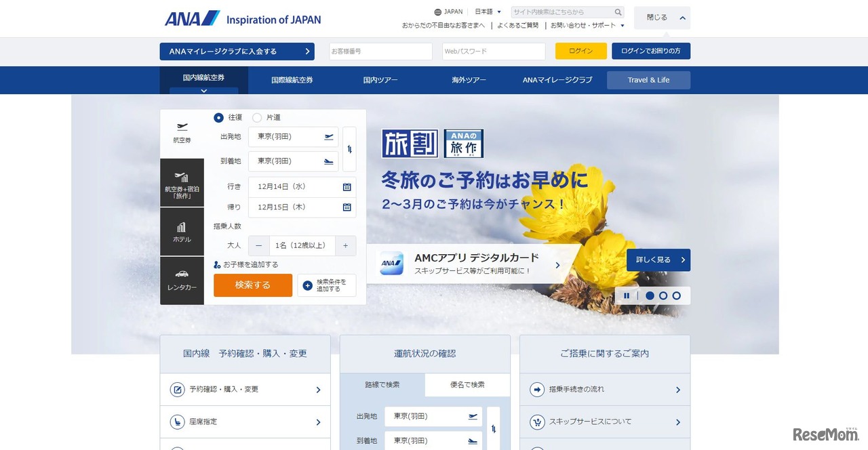Open よくあるご質問 link

517,25
